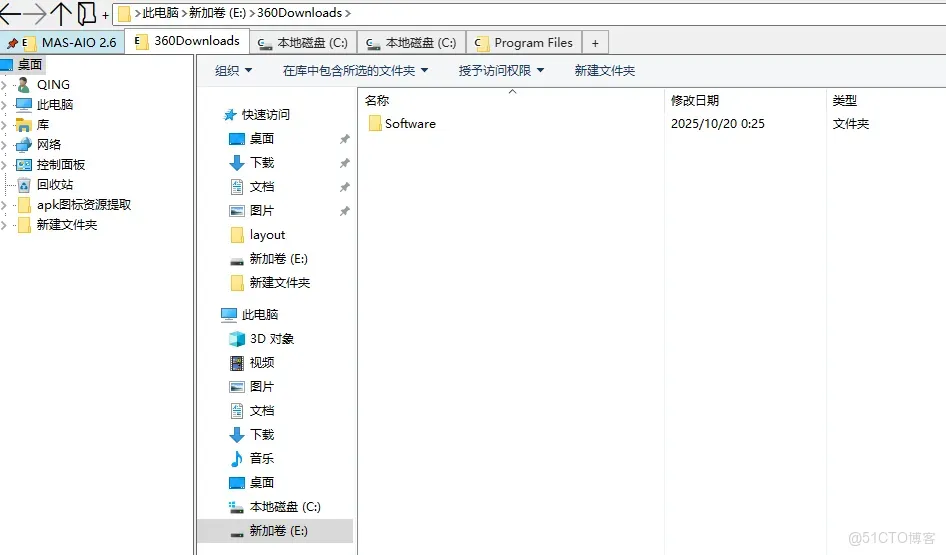Click the panel layout icon beside up arrow
The height and width of the screenshot is (555, 946).
click(x=86, y=13)
